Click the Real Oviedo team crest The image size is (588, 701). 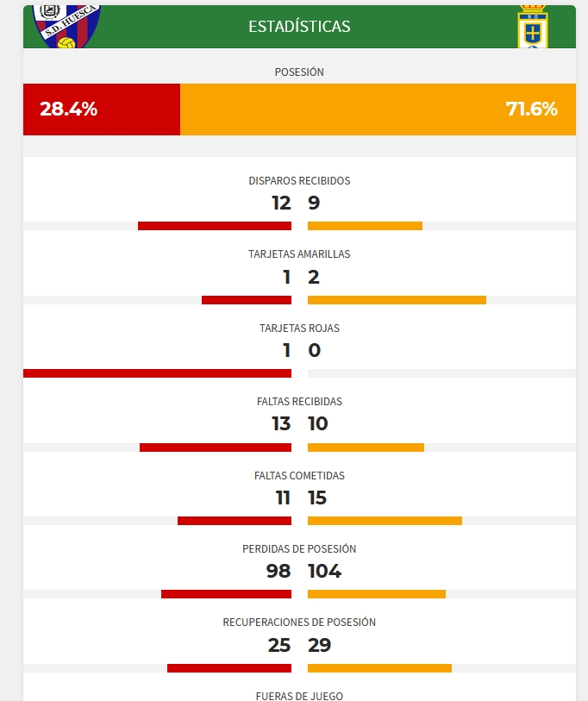533,27
